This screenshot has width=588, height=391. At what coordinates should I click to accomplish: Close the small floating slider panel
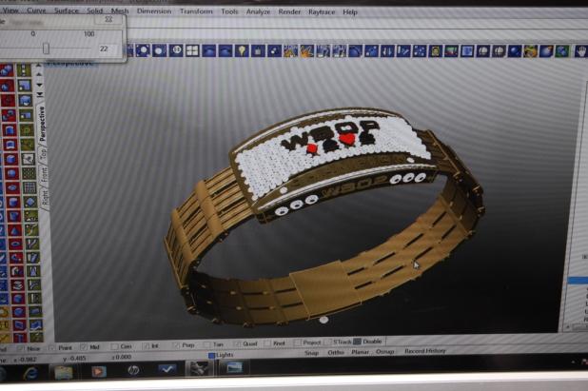tap(108, 19)
